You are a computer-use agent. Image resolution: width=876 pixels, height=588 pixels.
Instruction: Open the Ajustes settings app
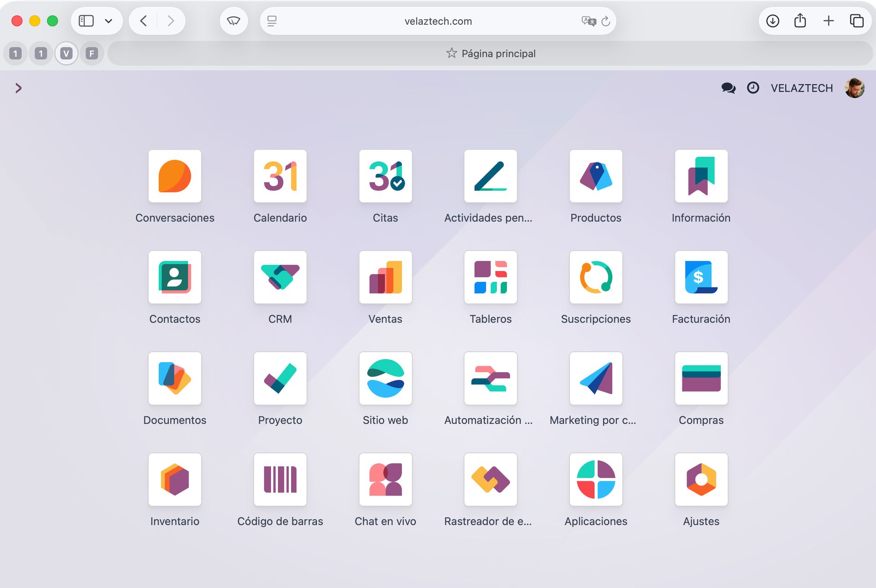click(701, 479)
